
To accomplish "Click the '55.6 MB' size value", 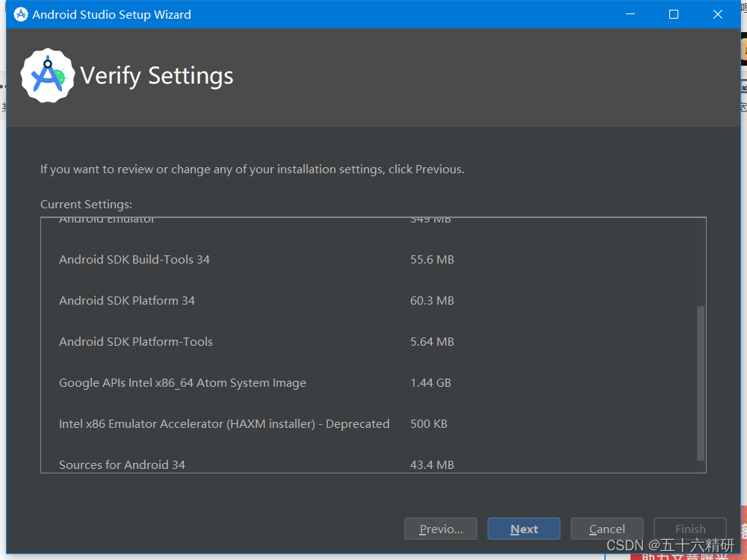I will point(432,260).
